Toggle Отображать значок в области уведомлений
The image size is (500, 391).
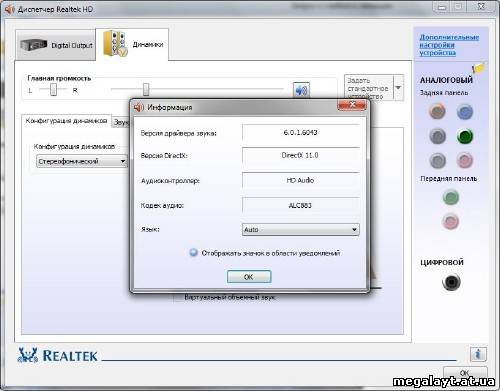(193, 253)
